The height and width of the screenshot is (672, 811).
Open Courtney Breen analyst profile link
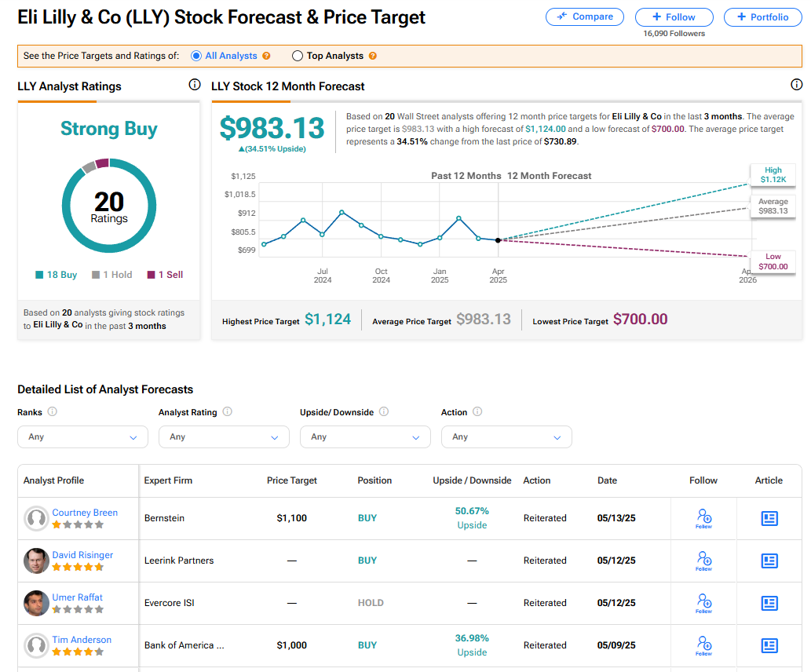click(85, 512)
